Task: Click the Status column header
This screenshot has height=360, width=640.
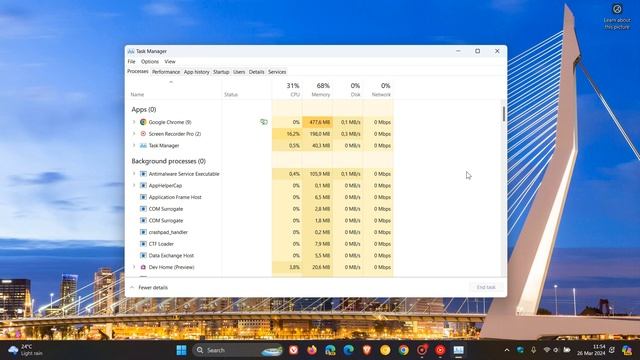Action: [x=247, y=89]
